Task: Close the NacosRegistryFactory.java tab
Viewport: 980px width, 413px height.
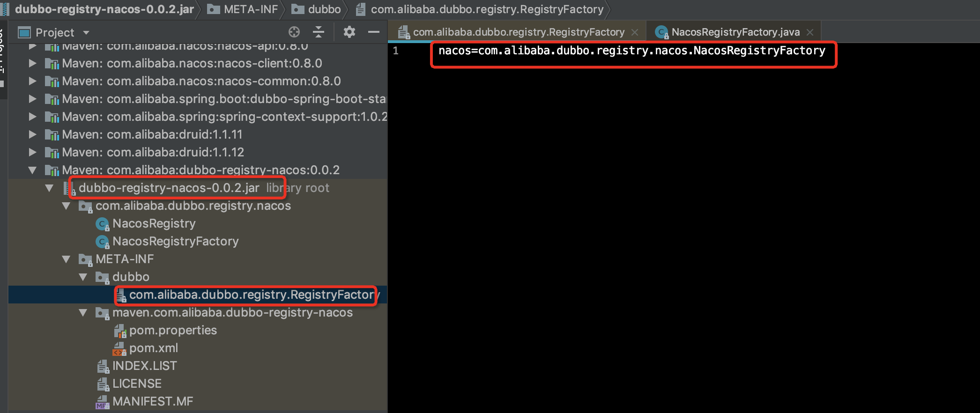Action: click(810, 32)
